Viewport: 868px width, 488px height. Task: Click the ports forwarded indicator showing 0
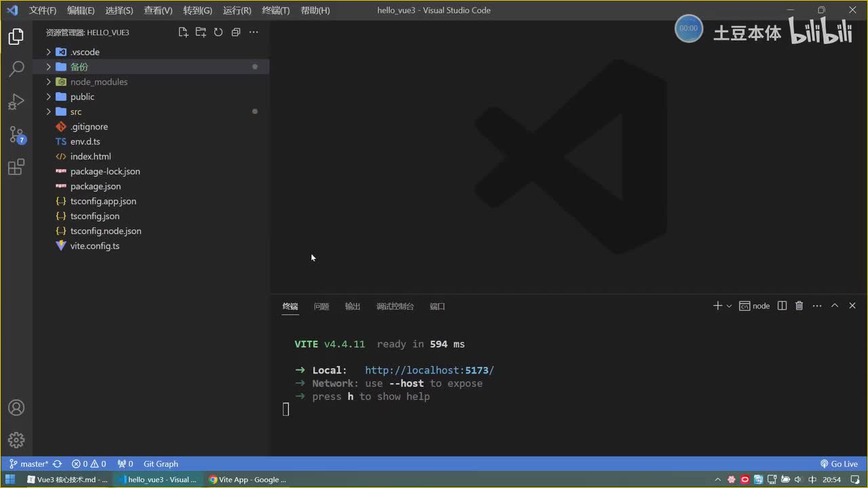click(x=125, y=464)
